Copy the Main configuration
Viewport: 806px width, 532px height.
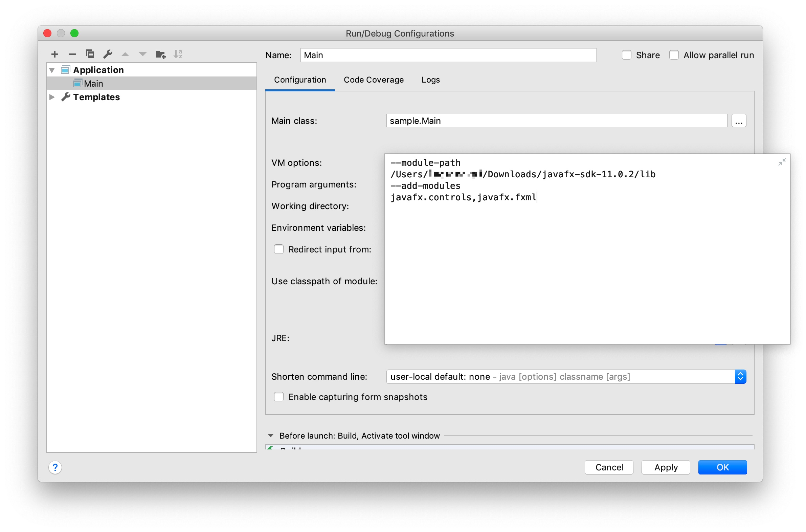coord(90,54)
